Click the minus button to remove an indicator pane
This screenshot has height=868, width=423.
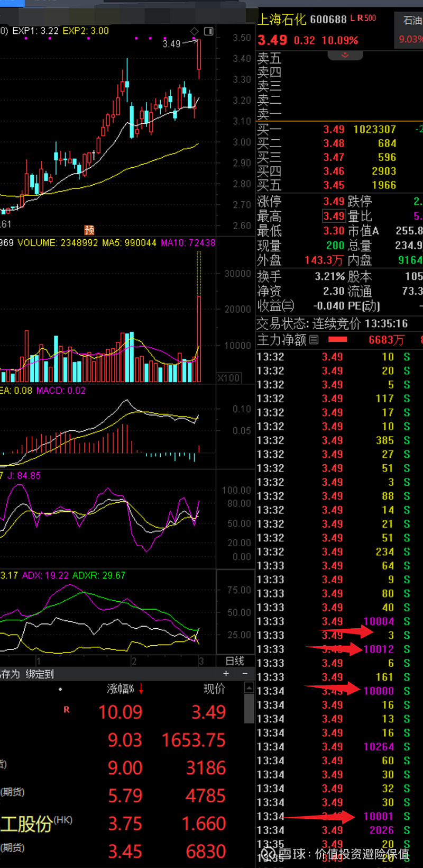(x=245, y=673)
